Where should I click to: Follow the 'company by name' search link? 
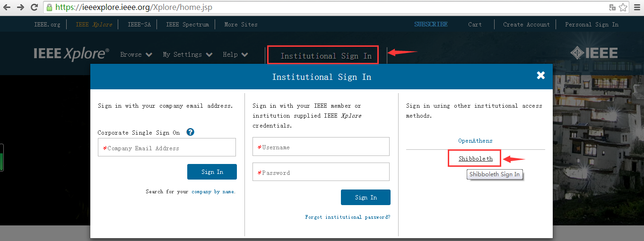coord(213,192)
